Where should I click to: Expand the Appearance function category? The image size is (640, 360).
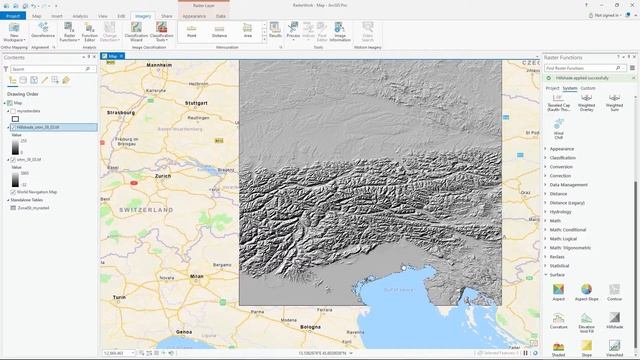pos(546,149)
